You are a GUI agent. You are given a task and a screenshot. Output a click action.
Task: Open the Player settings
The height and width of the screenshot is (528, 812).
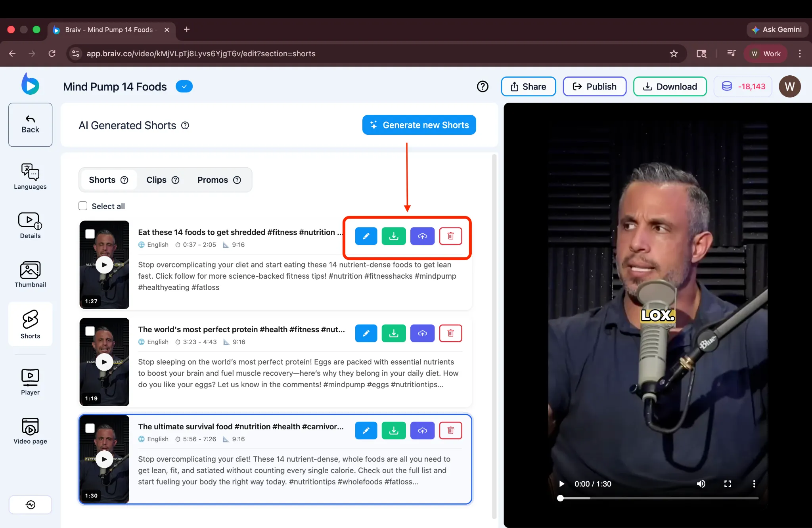[x=30, y=382]
